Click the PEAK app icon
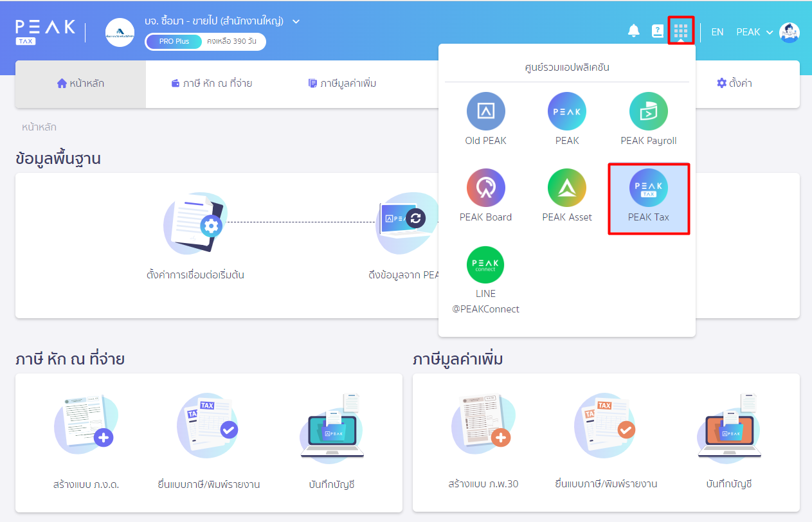This screenshot has width=812, height=522. pos(566,112)
